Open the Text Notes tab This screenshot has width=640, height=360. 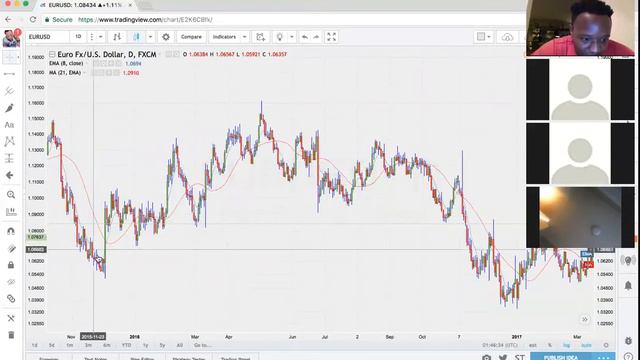pos(95,358)
